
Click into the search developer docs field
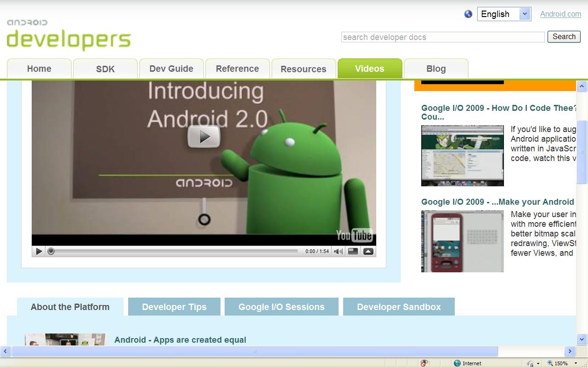[442, 37]
